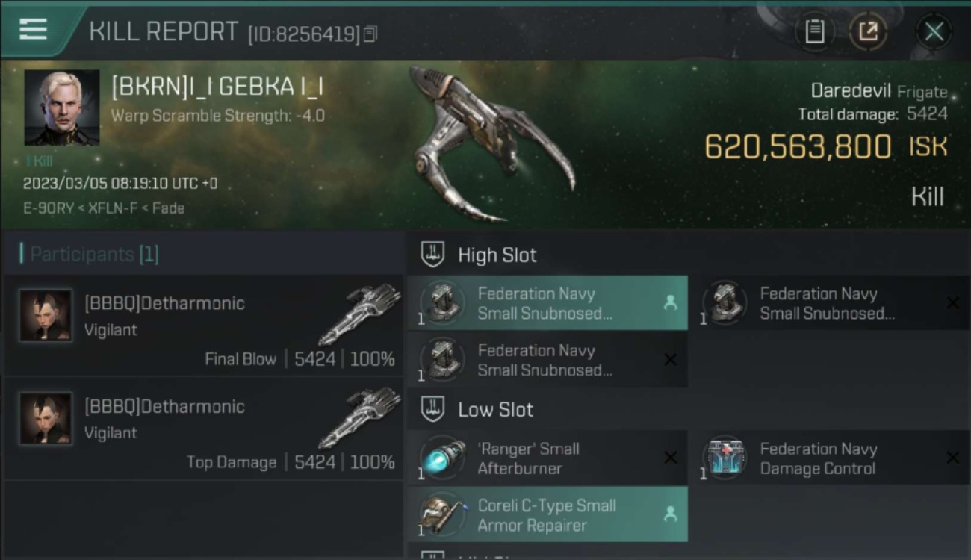Screen dimensions: 971x560
Task: Select Detharmonic's Top Damage entry
Action: pos(203,429)
